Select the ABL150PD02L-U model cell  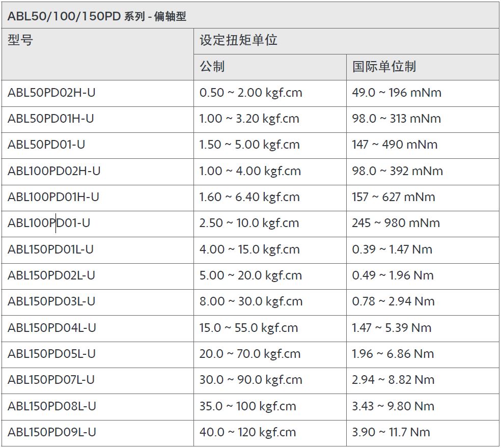(51, 275)
